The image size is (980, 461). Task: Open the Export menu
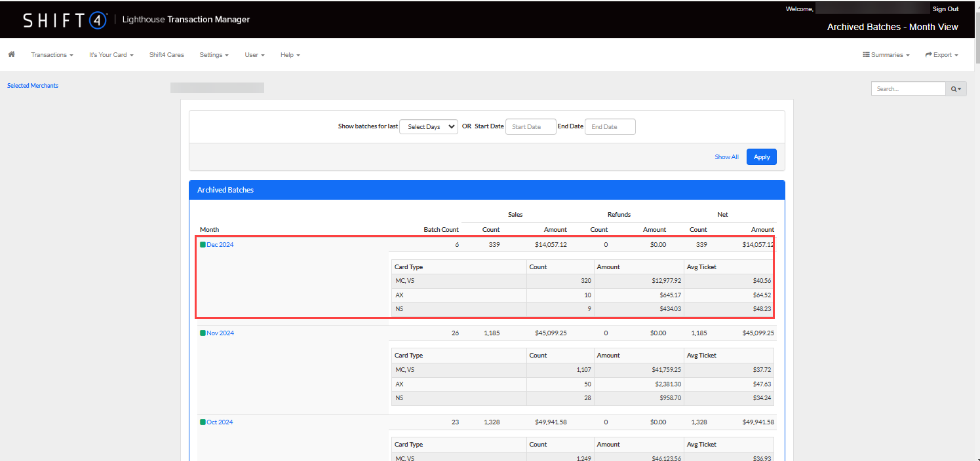tap(941, 55)
